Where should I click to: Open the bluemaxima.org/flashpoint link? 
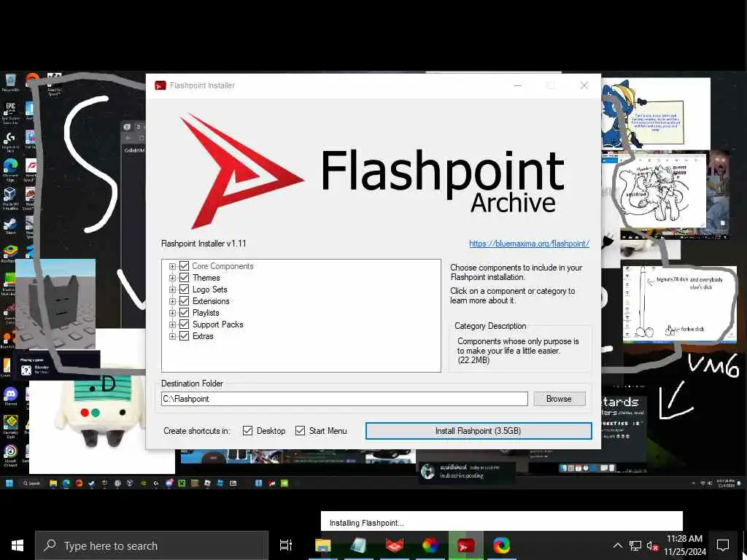530,244
